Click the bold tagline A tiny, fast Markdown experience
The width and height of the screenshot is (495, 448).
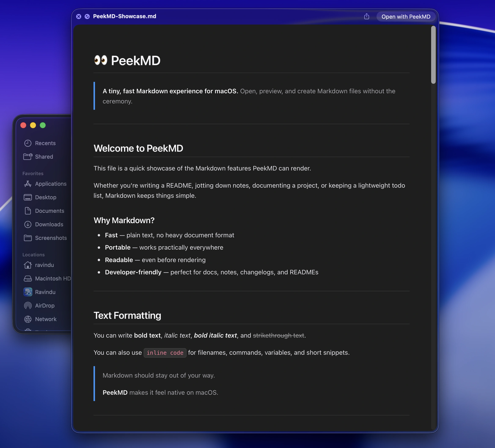pyautogui.click(x=170, y=91)
